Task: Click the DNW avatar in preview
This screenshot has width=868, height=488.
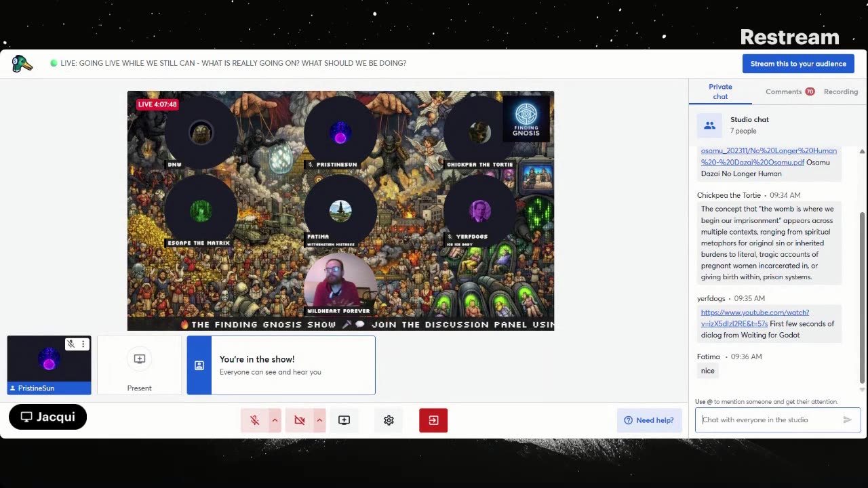Action: (201, 132)
